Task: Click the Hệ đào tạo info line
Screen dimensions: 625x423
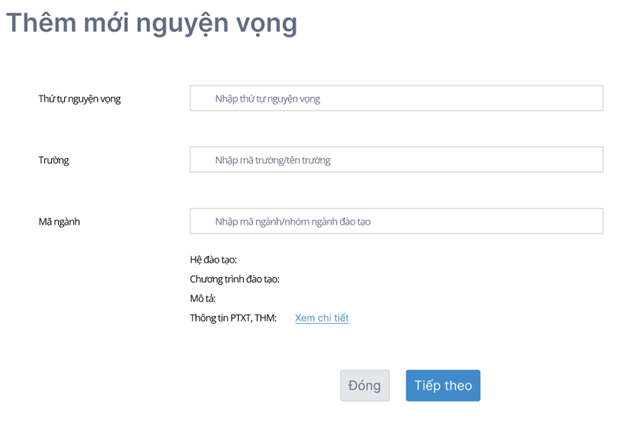Action: click(x=213, y=260)
